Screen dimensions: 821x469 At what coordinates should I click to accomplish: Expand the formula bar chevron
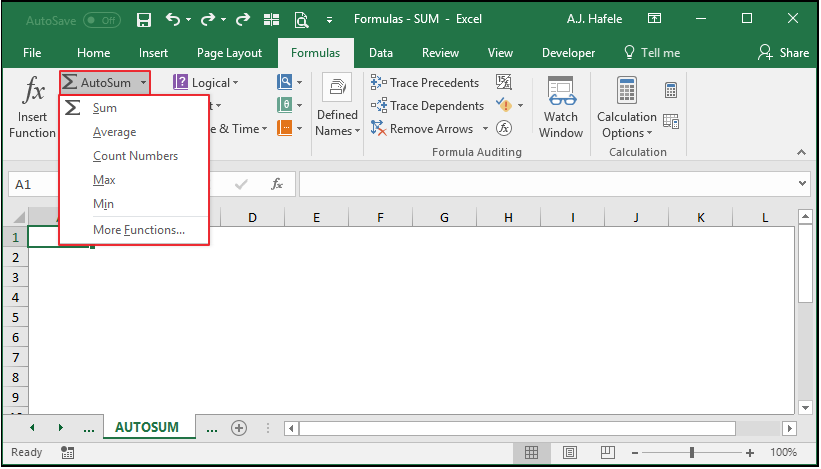pos(803,184)
